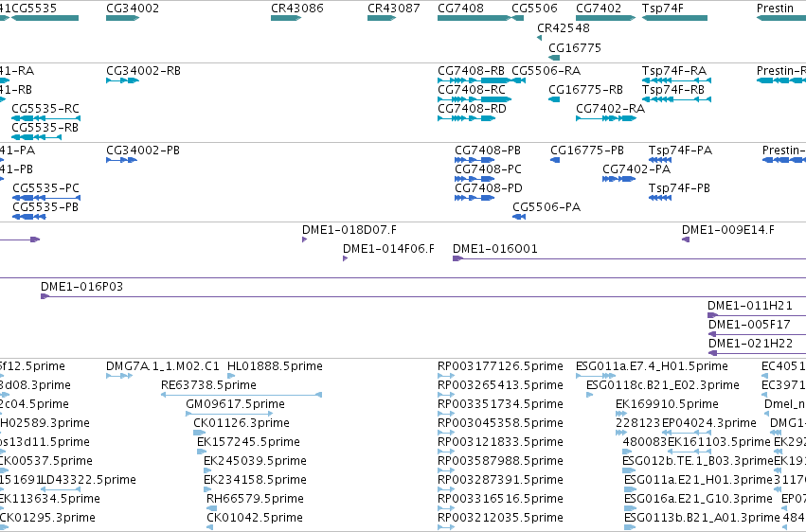This screenshot has height=532, width=806.
Task: Select the DME1-016O01 clone start
Action: point(457,258)
